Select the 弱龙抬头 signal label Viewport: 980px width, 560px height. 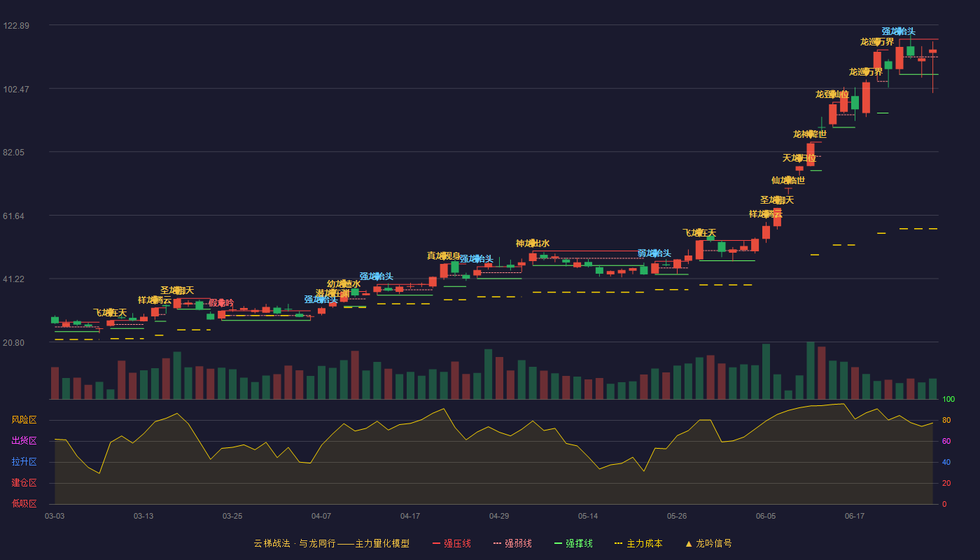[x=654, y=253]
